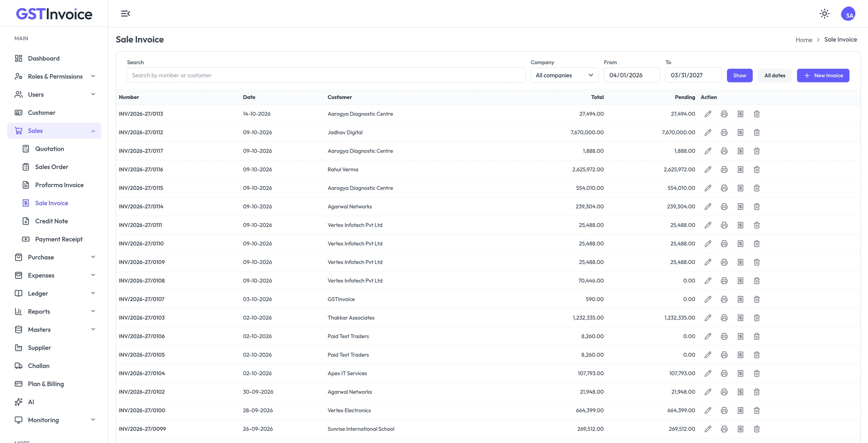Print invoice INV/2026-27/0113
Screen dimensions: 868x443
pos(724,114)
